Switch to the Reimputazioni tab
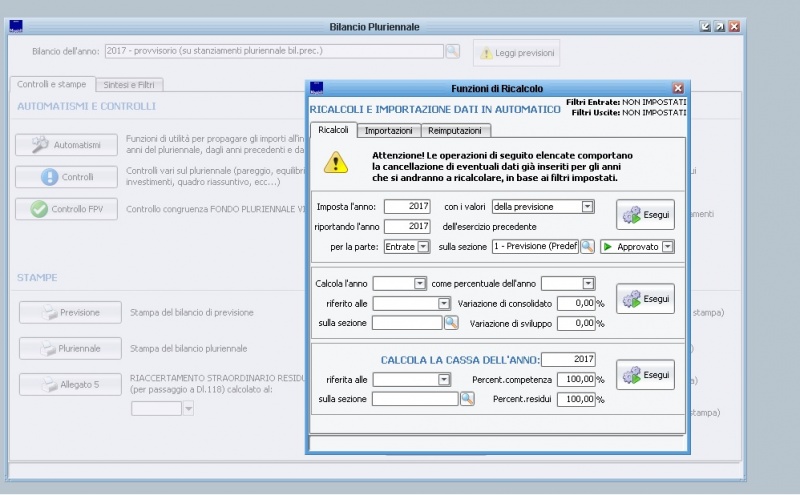The height and width of the screenshot is (495, 800). (x=456, y=130)
